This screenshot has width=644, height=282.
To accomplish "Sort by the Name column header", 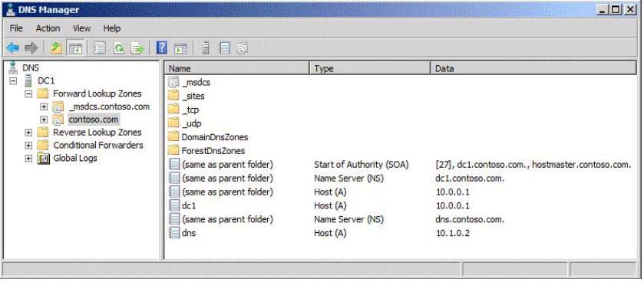I will [x=237, y=68].
